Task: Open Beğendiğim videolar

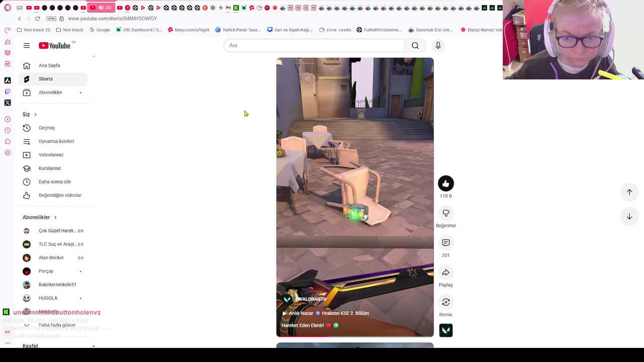Action: point(53,195)
